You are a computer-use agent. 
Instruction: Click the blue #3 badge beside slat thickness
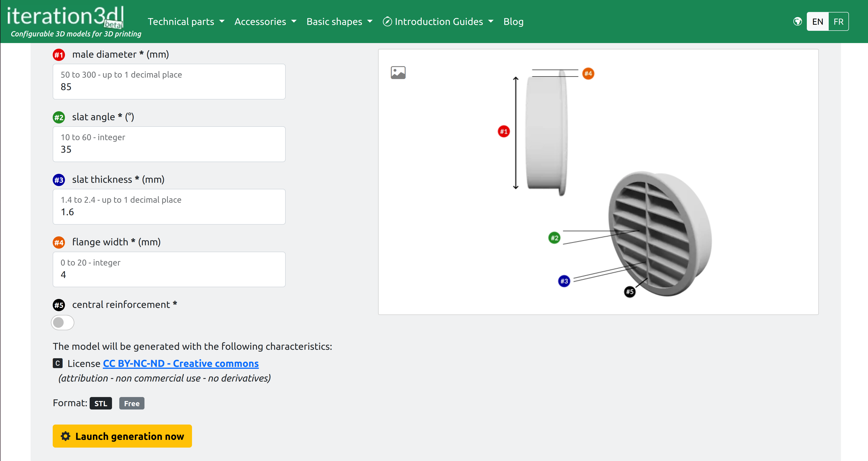(59, 180)
